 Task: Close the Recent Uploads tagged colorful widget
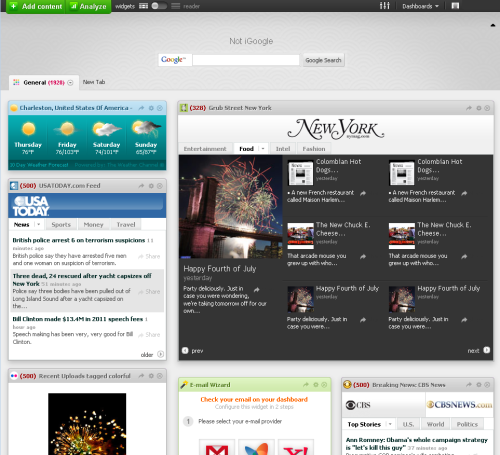pyautogui.click(x=160, y=376)
